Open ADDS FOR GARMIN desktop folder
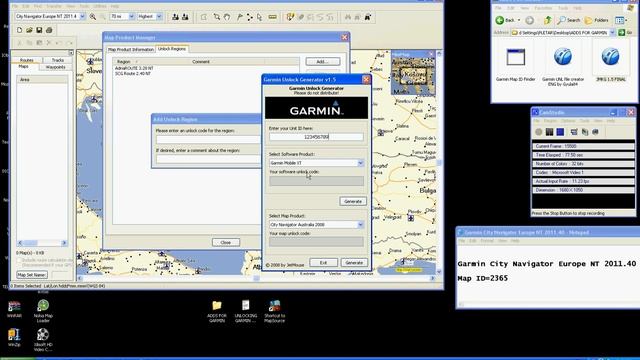 coord(217,311)
